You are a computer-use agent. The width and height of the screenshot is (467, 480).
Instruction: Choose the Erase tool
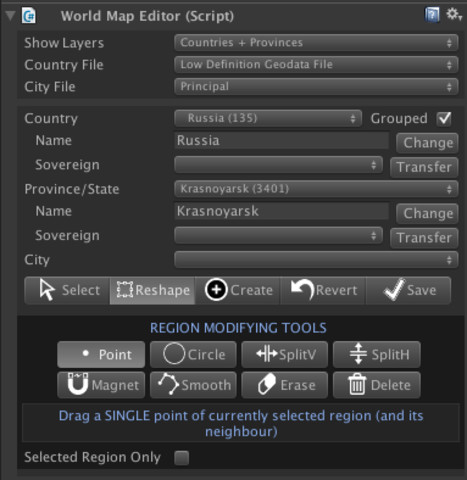click(285, 385)
